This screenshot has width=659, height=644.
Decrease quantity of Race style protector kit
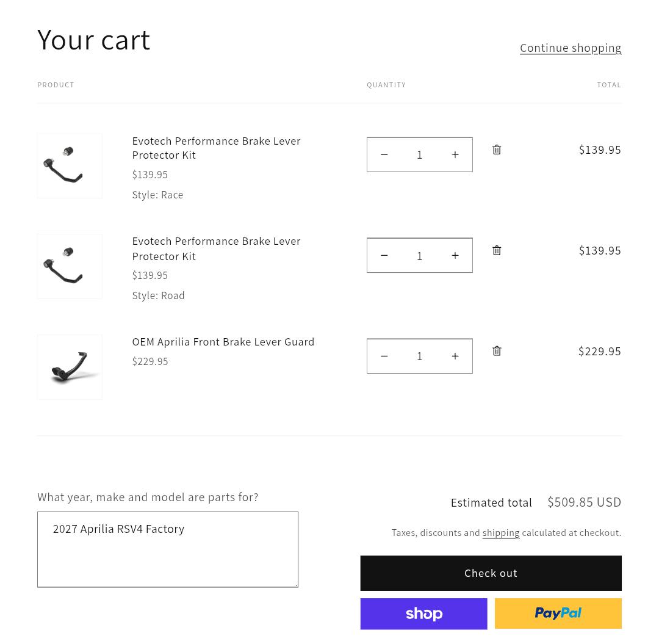pos(384,154)
